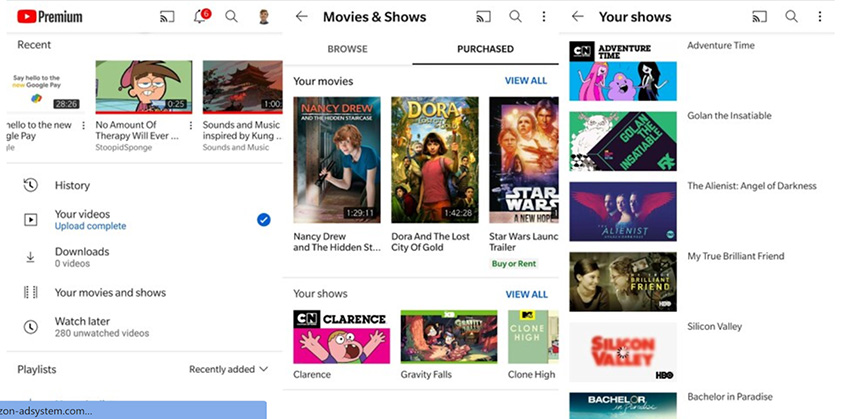Open the Adventure Time thumbnail
Screen dimensions: 855x419
coord(623,71)
